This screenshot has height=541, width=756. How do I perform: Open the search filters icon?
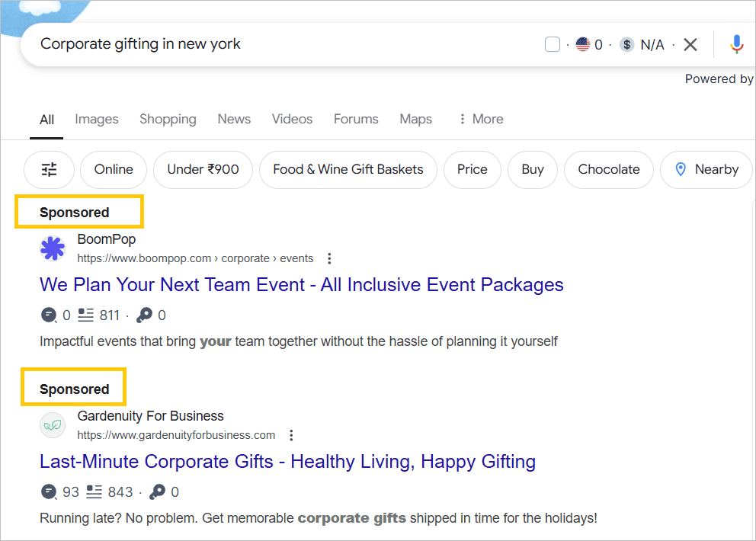click(x=49, y=170)
